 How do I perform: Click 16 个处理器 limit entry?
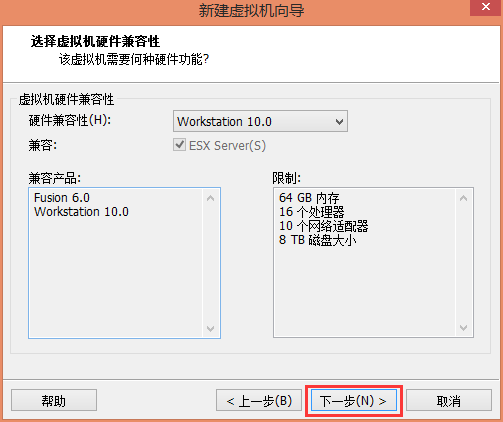[312, 212]
